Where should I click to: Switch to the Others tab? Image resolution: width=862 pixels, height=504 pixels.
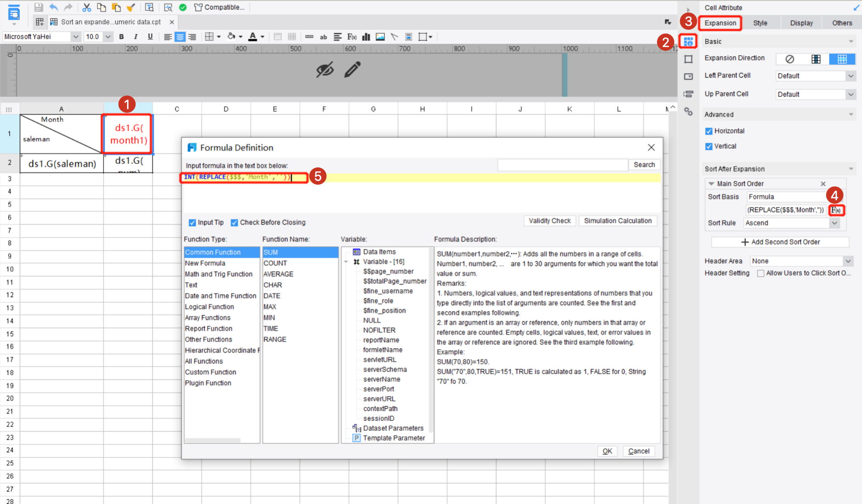842,23
